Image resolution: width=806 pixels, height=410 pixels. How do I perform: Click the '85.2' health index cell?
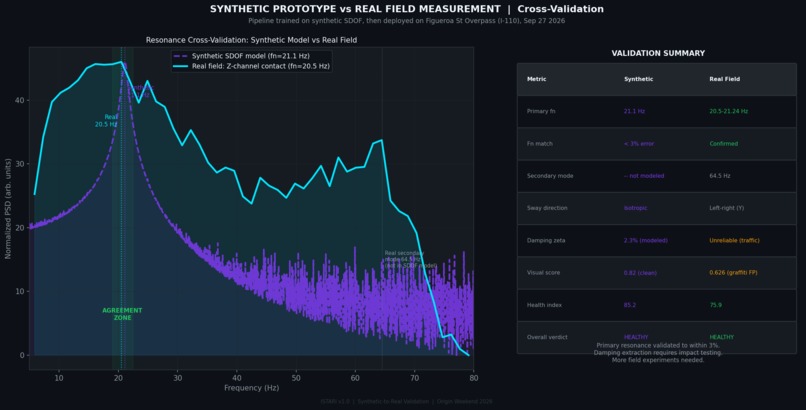pyautogui.click(x=629, y=305)
